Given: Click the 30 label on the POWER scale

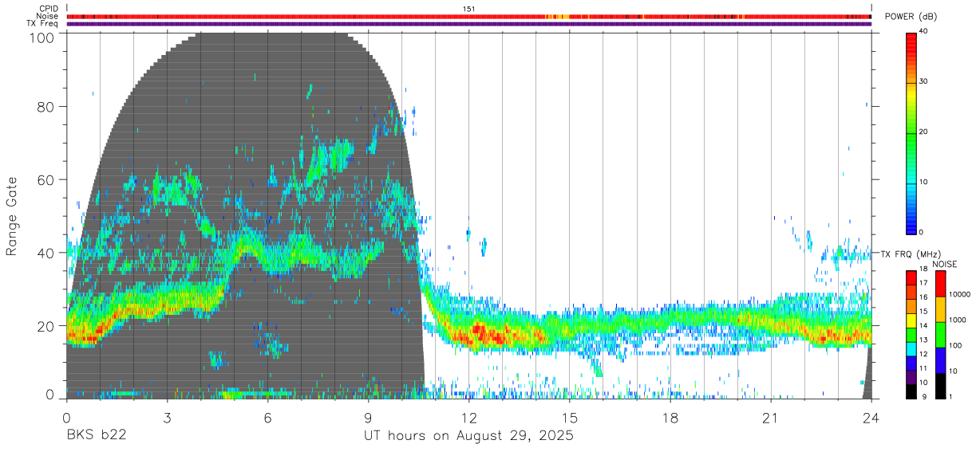Looking at the screenshot, I should pyautogui.click(x=925, y=81).
